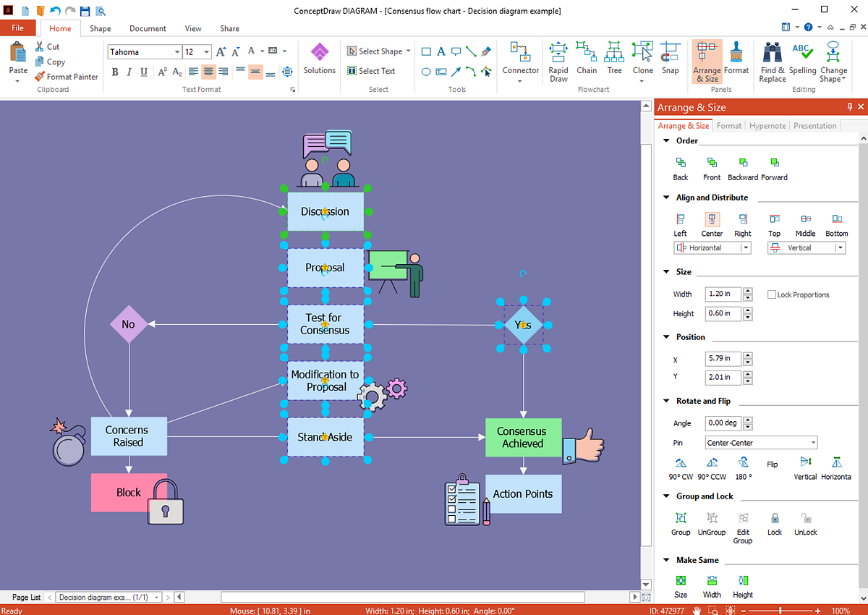The height and width of the screenshot is (615, 868).
Task: Toggle left text alignment
Action: 193,72
